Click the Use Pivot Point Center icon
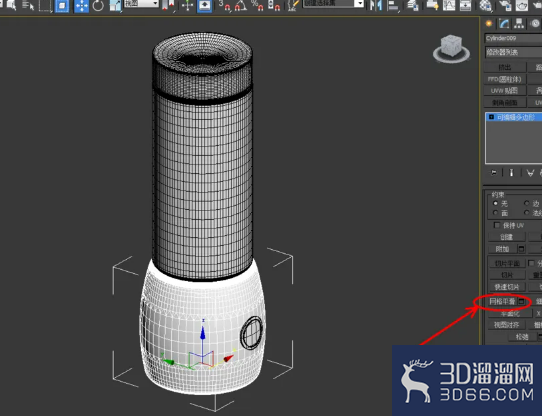The width and height of the screenshot is (542, 416). pyautogui.click(x=169, y=5)
